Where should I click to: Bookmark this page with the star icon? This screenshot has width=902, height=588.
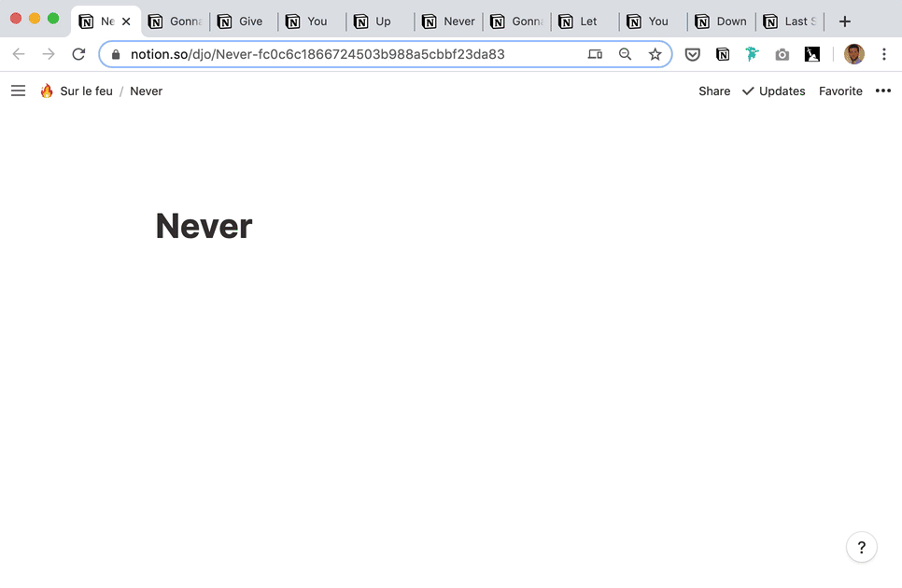pos(655,54)
